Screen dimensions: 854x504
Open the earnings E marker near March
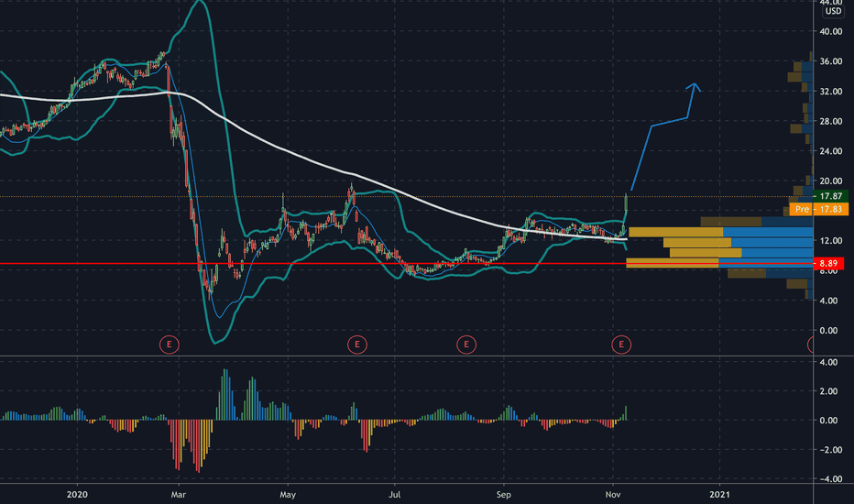(x=169, y=345)
